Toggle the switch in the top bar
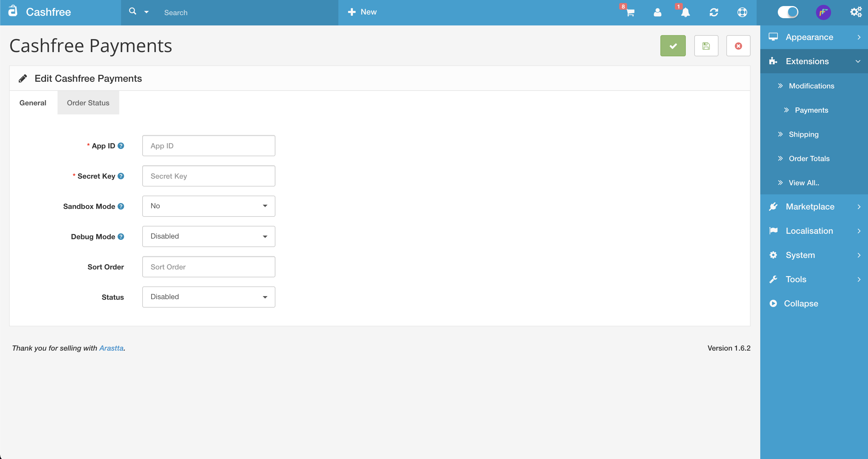 click(x=787, y=12)
